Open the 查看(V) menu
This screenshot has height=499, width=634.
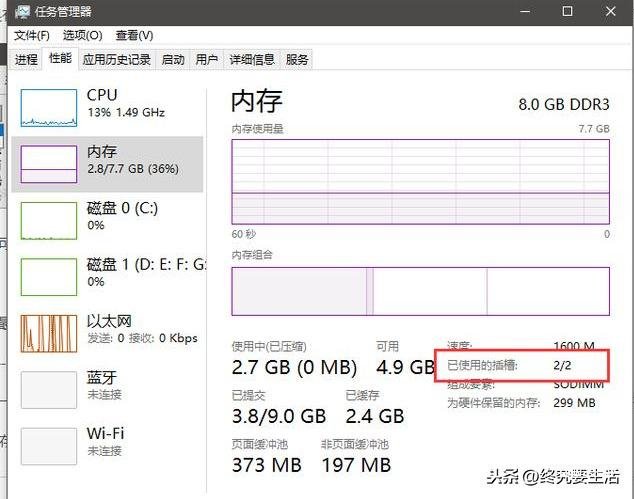[x=134, y=36]
